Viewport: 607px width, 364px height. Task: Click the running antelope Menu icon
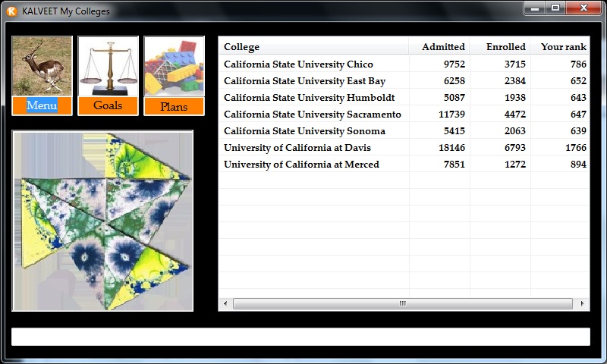click(42, 66)
